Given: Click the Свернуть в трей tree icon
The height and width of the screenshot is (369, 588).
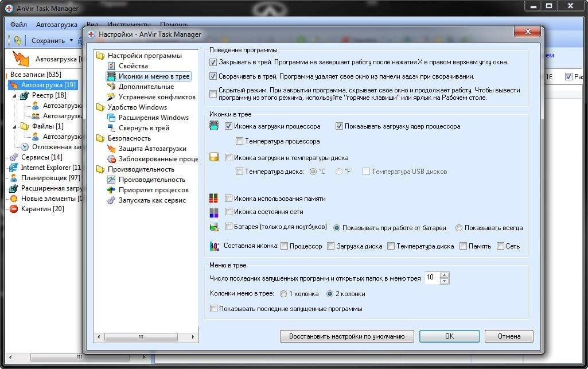Looking at the screenshot, I should 111,128.
